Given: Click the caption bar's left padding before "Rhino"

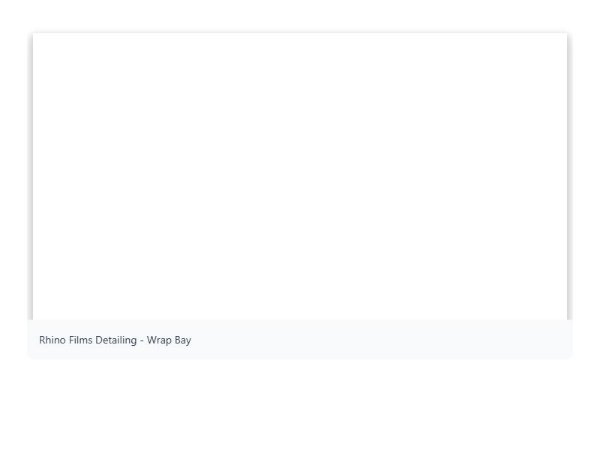Looking at the screenshot, I should click(x=34, y=340).
